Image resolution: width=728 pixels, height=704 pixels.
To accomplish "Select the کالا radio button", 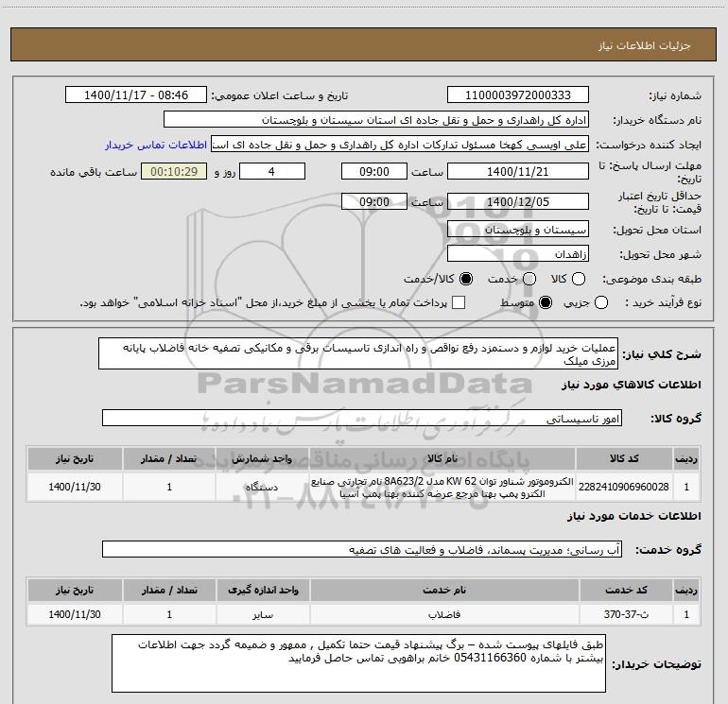I will coord(578,279).
